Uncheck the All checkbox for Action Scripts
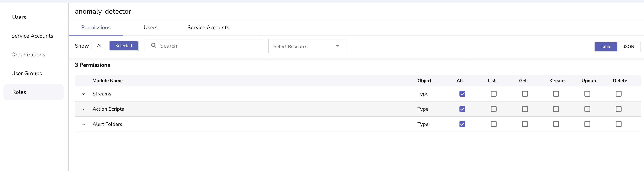The height and width of the screenshot is (171, 644). [x=462, y=109]
